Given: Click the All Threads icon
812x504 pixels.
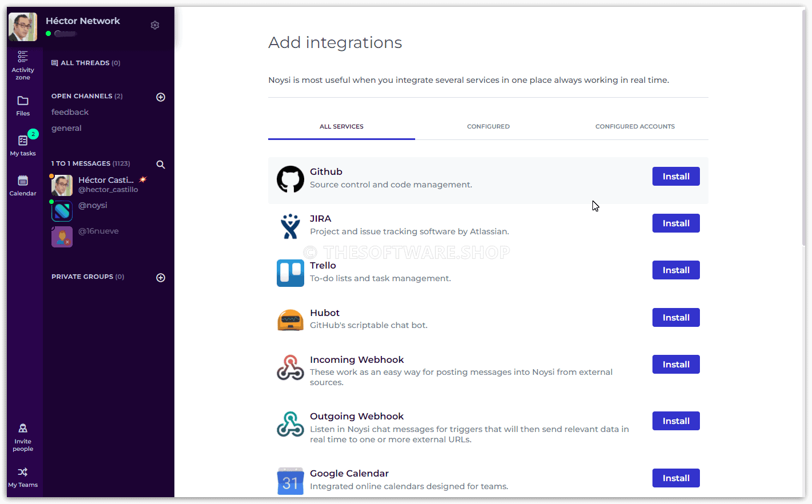Looking at the screenshot, I should [54, 63].
